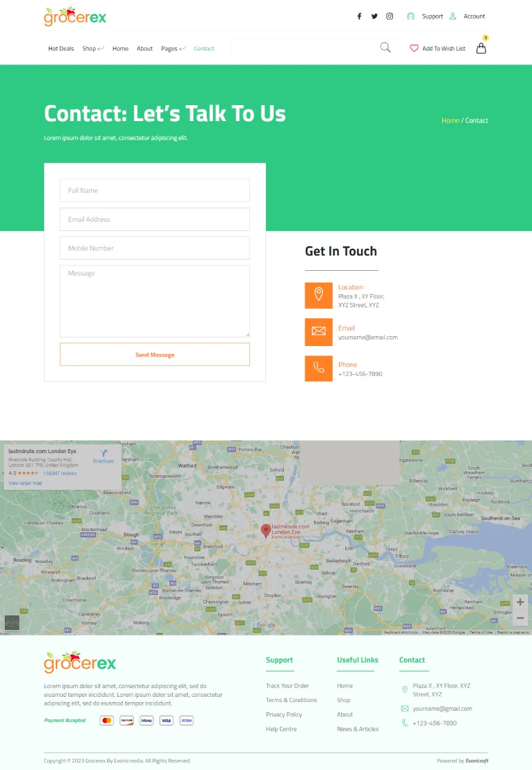Viewport: 532px width, 770px height.
Task: Select Contact in navigation bar
Action: pos(204,49)
